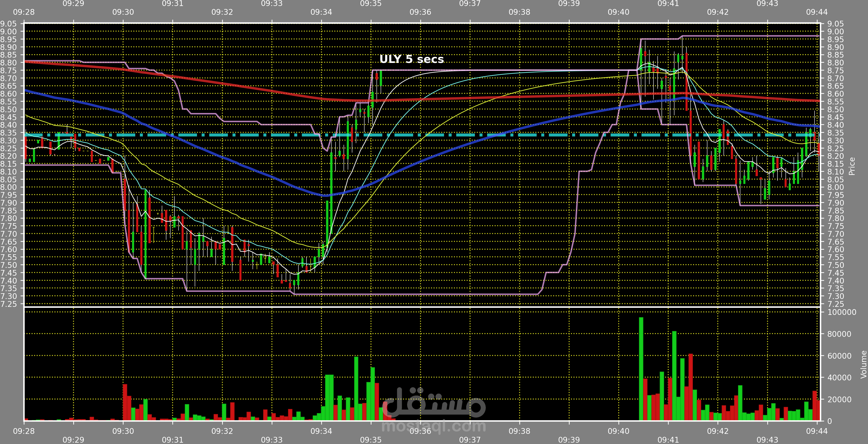This screenshot has width=868, height=444.
Task: Click the 20000 volume axis label
Action: point(839,399)
